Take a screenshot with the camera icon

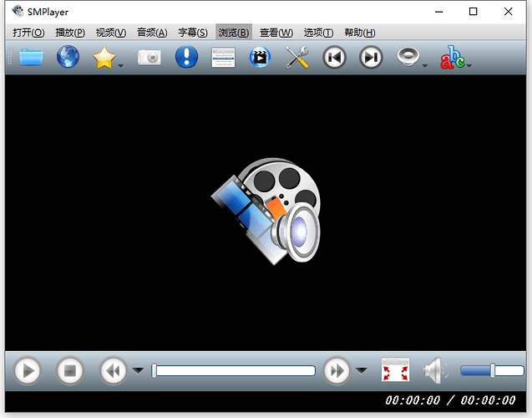[149, 58]
